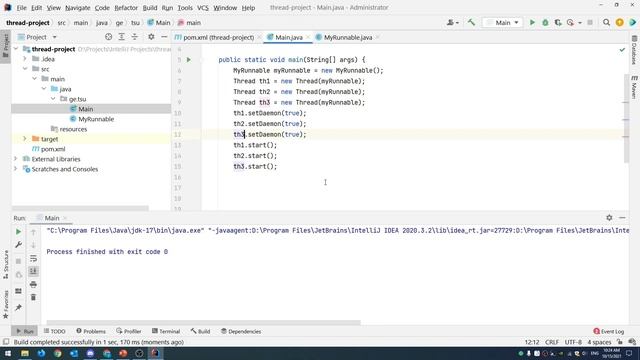The image size is (640, 360).
Task: Locate opened file in Project tree icon
Action: click(x=109, y=37)
